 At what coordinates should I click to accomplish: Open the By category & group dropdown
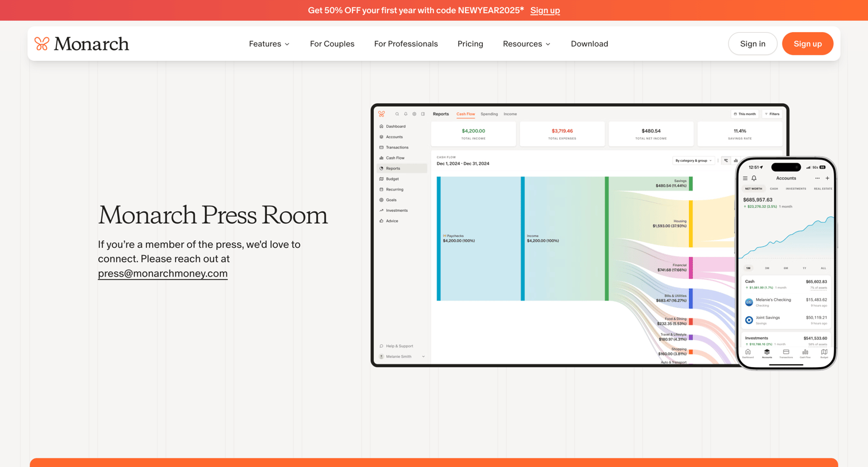tap(693, 161)
